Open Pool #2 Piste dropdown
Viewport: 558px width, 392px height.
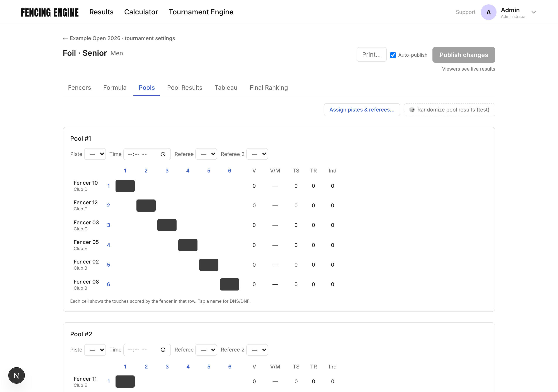pos(95,350)
